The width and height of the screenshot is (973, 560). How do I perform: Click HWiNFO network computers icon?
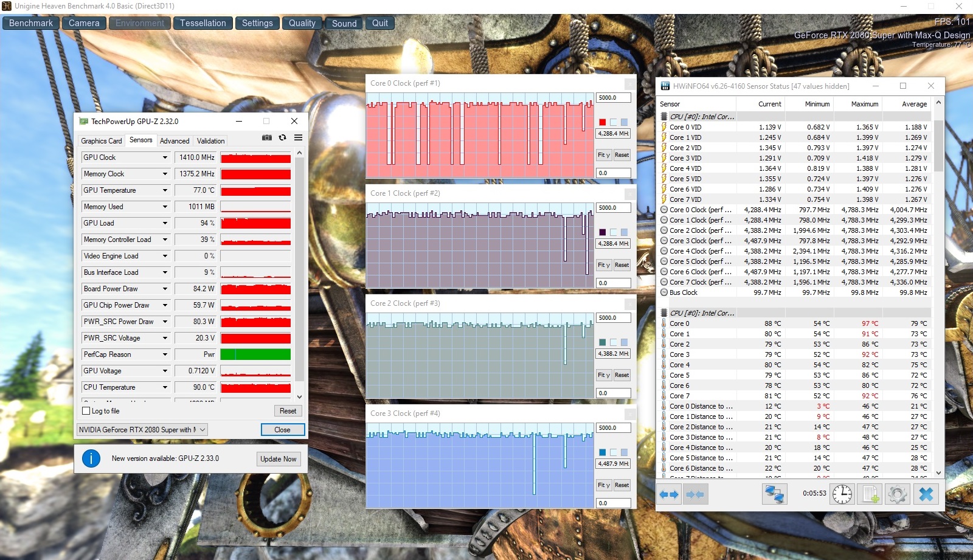pos(774,494)
